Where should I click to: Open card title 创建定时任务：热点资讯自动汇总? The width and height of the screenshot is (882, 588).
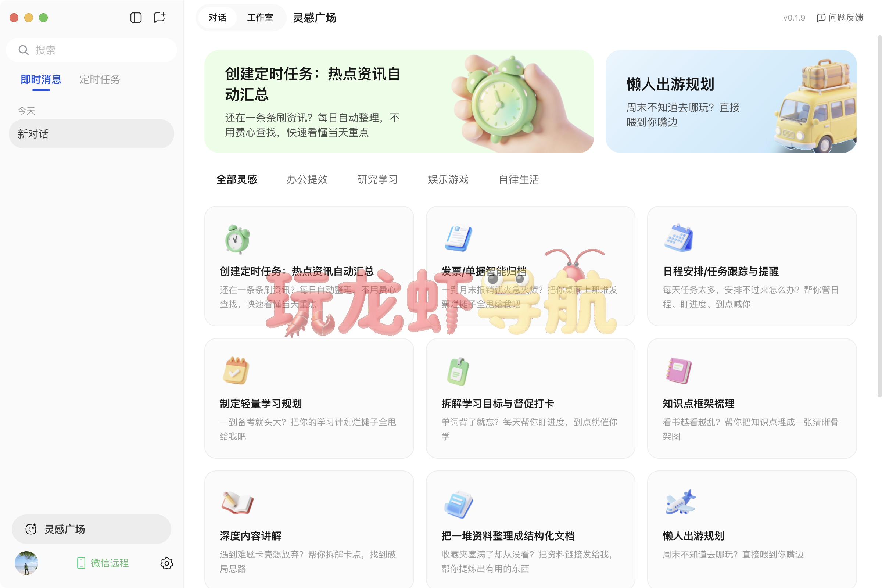(x=297, y=271)
